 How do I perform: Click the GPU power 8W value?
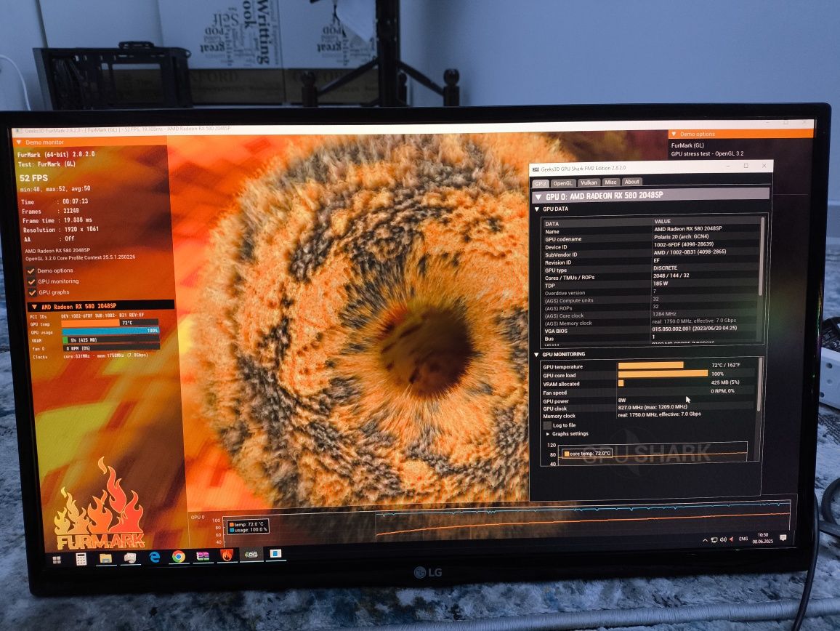pyautogui.click(x=621, y=400)
